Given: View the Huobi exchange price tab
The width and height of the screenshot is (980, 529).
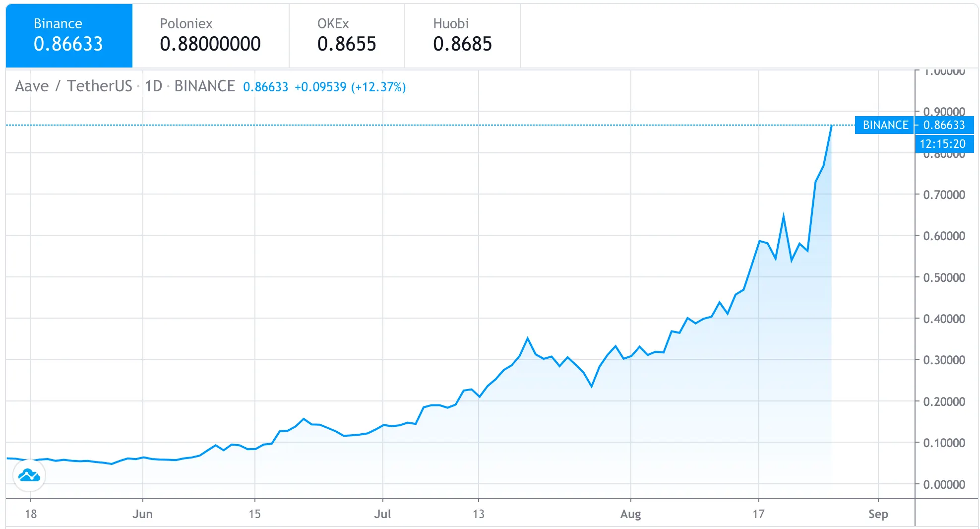Looking at the screenshot, I should coord(462,35).
